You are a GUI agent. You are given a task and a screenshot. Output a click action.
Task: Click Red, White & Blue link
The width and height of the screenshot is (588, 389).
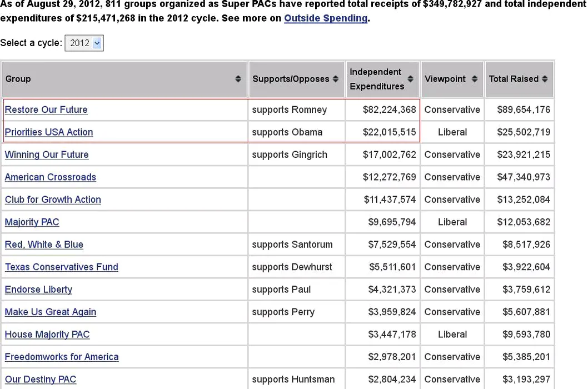click(x=44, y=245)
